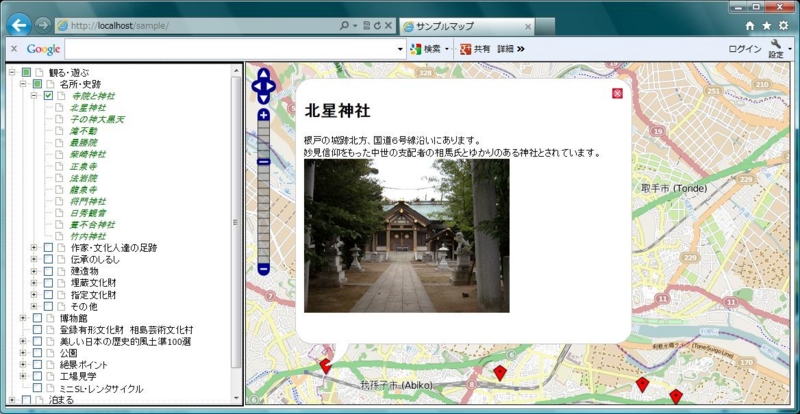800x414 pixels.
Task: Check the 公園 checkbox
Action: [x=37, y=353]
